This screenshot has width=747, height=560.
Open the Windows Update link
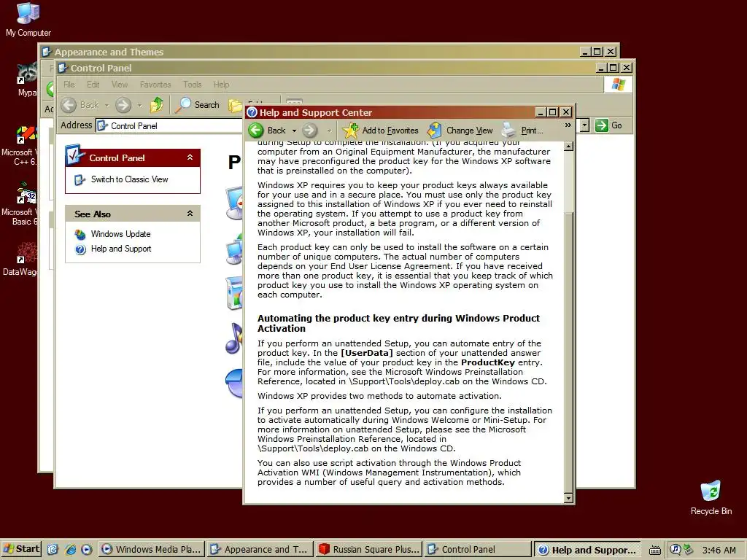click(x=120, y=234)
